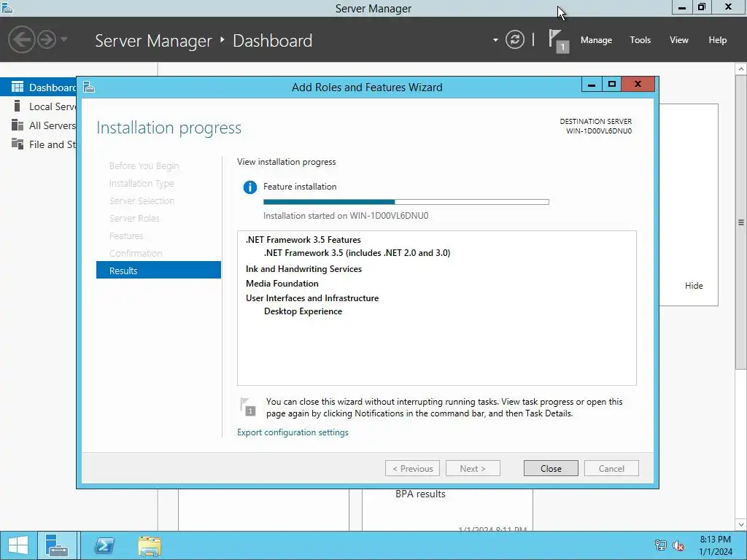The height and width of the screenshot is (560, 747).
Task: Click DESTINATION SERVER name WIN-1D00VL6DNU0
Action: [599, 131]
